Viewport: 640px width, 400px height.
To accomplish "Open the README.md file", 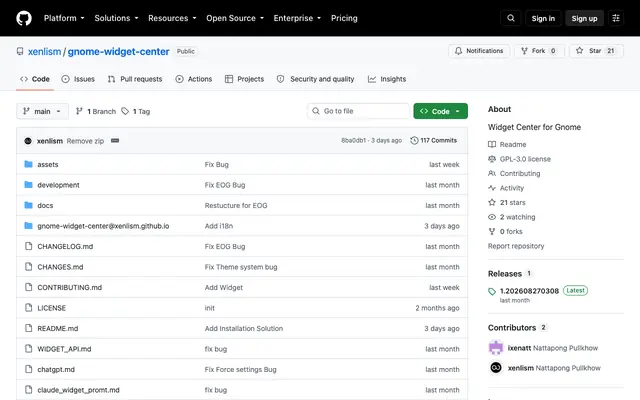I will (58, 328).
